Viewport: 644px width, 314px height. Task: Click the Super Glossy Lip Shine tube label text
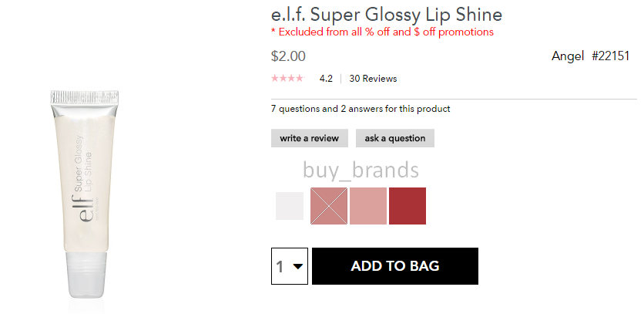[x=82, y=163]
